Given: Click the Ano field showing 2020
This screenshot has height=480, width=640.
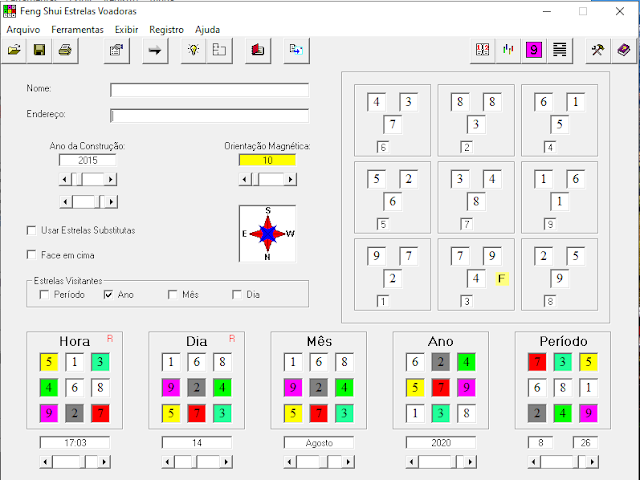Looking at the screenshot, I should [441, 442].
